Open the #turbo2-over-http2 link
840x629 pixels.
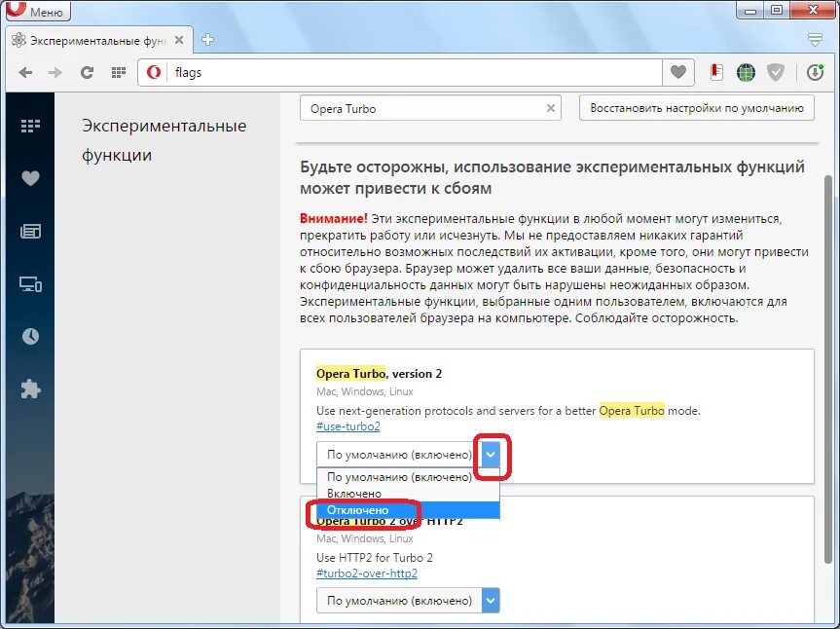[367, 573]
